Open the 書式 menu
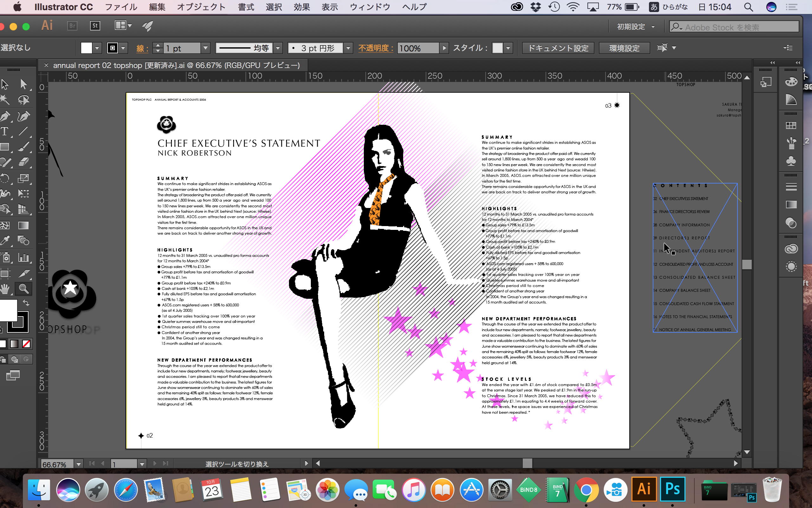Viewport: 812px width, 508px height. point(246,7)
